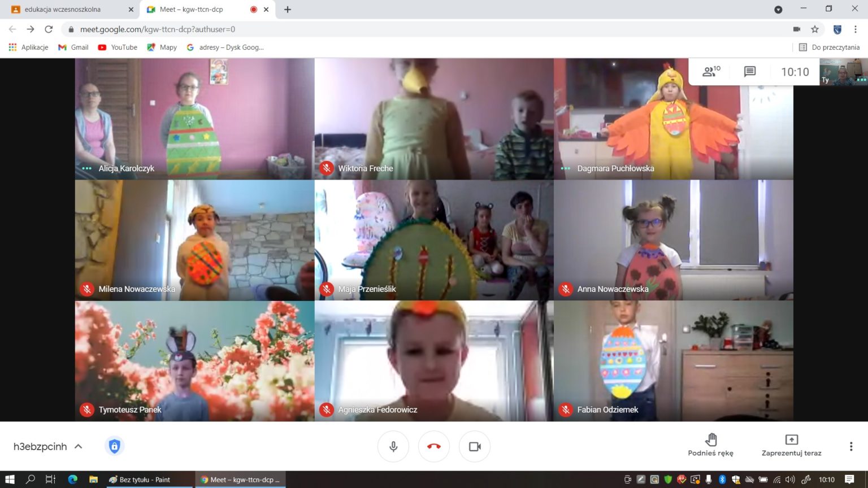Viewport: 868px width, 488px height.
Task: Open Windows Security from the tray
Action: [736, 480]
